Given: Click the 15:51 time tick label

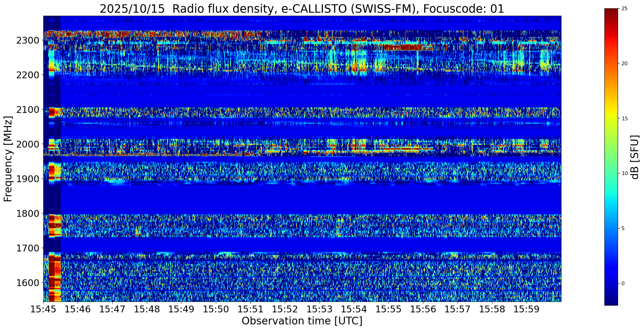Looking at the screenshot, I should point(251,309).
